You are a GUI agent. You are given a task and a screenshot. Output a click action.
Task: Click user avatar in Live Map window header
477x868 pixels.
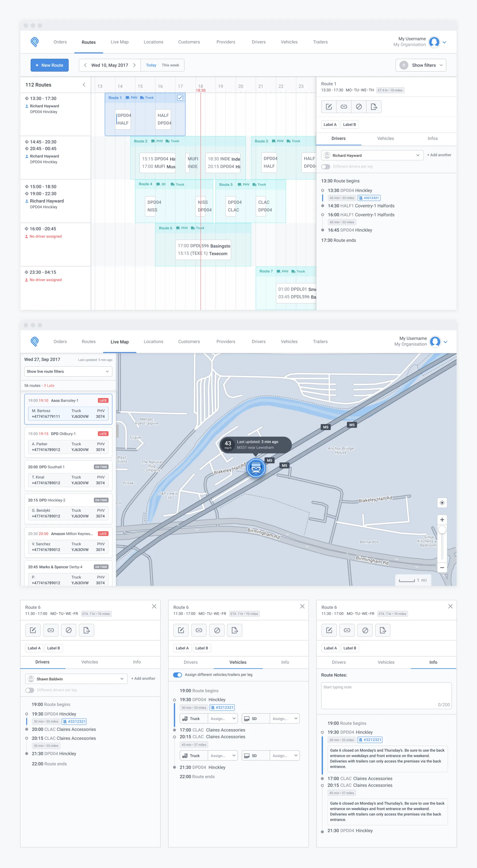435,342
